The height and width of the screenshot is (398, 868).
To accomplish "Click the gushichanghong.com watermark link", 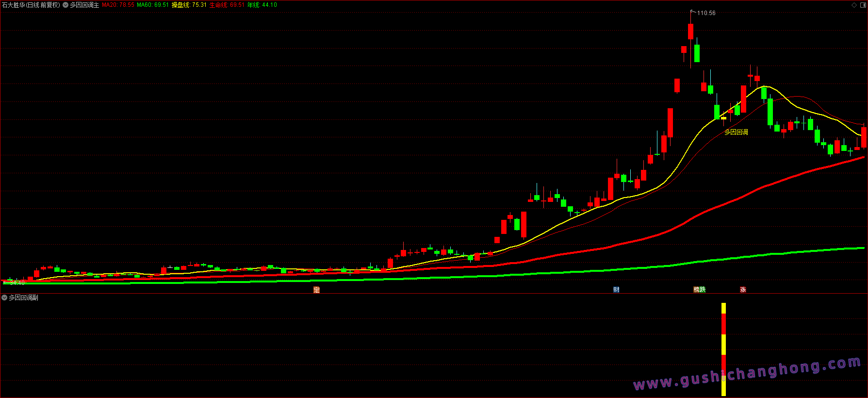I will (x=747, y=374).
